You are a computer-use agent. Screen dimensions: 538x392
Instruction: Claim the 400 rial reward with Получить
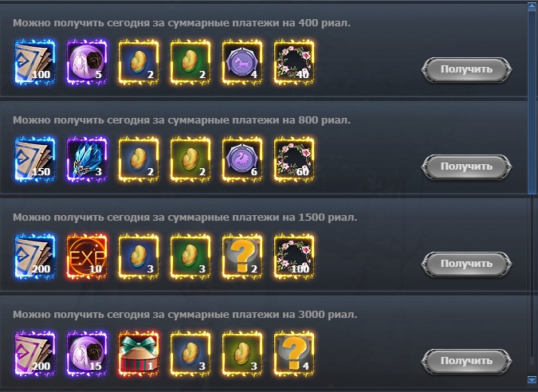click(466, 70)
